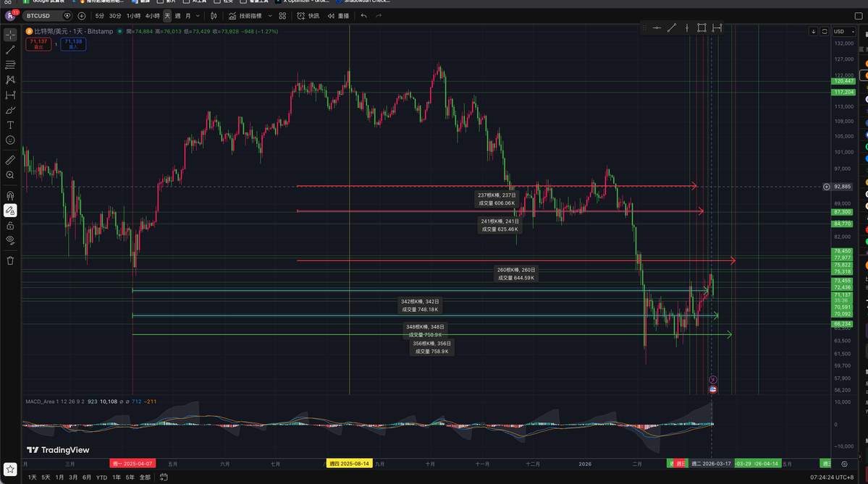
Task: Click the blue 買入 71,138 buy button
Action: coord(73,43)
